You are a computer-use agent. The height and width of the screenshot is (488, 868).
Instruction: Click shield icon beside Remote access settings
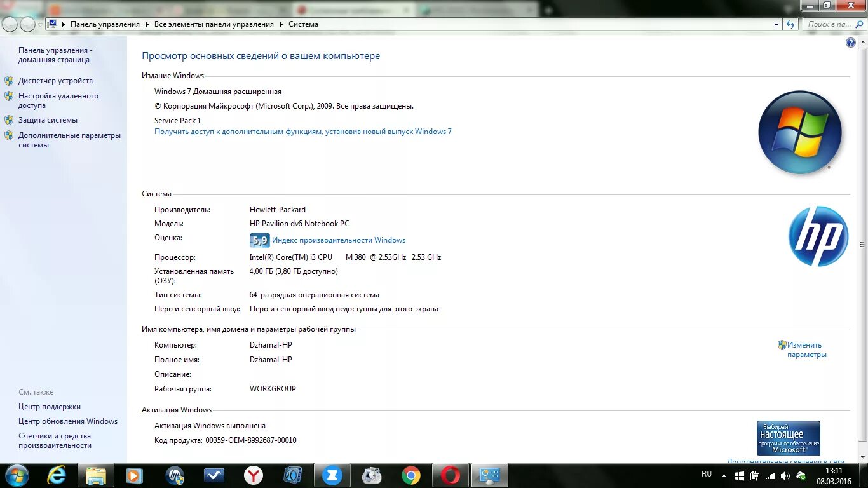(x=9, y=96)
